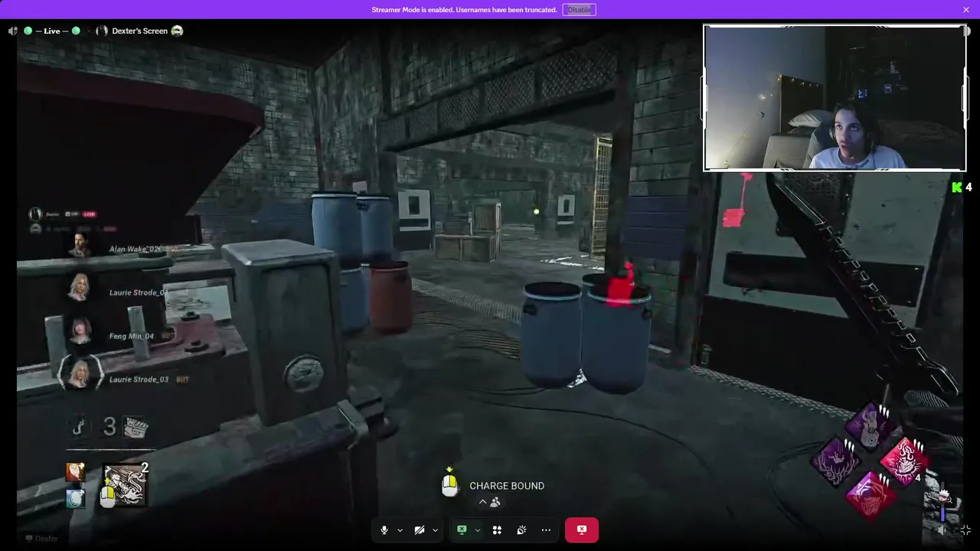Select Dexter's Screen stream title

pyautogui.click(x=139, y=31)
